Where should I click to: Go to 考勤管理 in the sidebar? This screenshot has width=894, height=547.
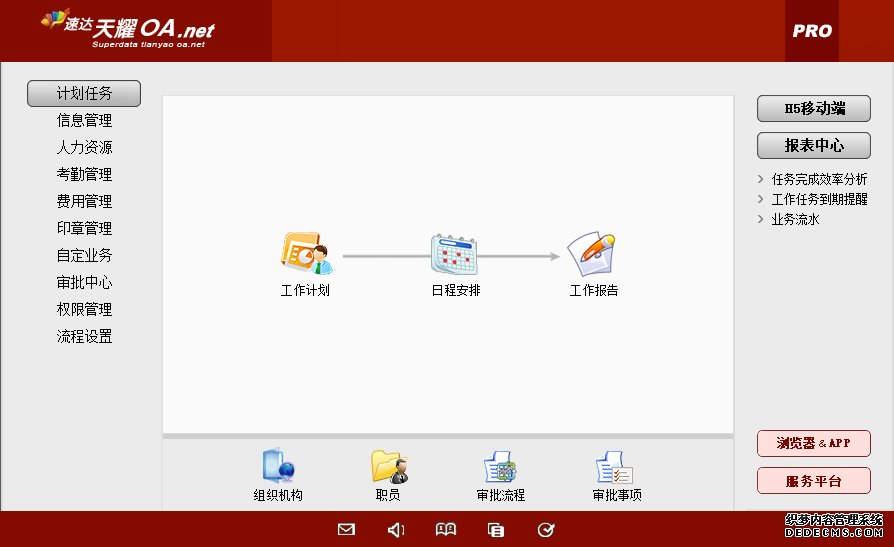point(84,175)
